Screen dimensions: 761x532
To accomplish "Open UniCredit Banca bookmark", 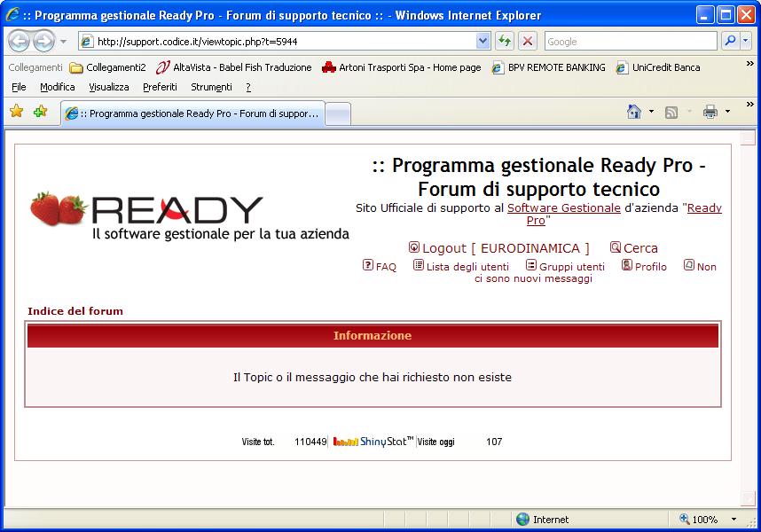I will coord(657,67).
